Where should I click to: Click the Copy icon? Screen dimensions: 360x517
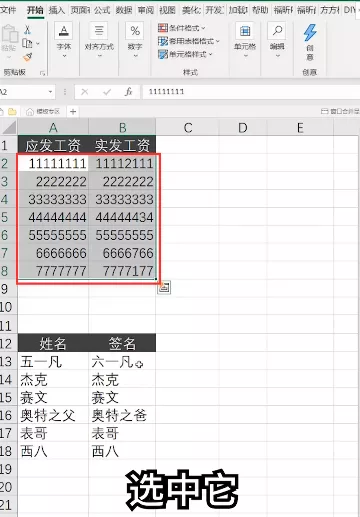[27, 43]
